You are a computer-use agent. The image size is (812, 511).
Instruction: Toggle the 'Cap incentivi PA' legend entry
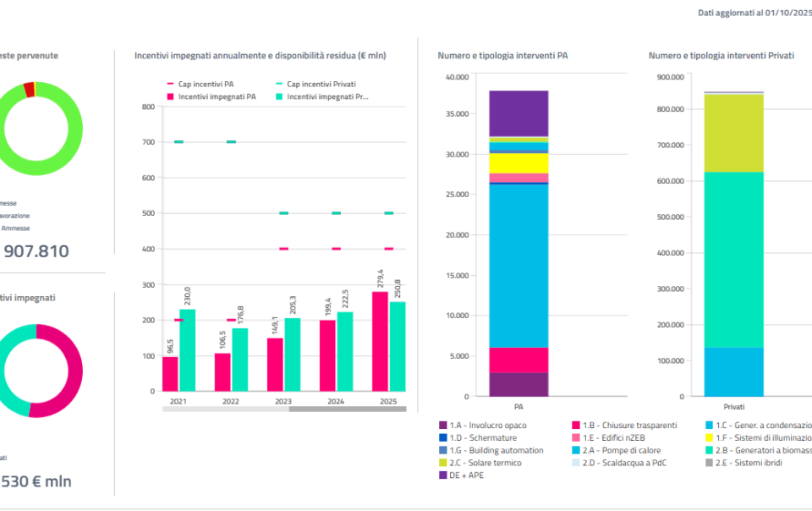[201, 84]
